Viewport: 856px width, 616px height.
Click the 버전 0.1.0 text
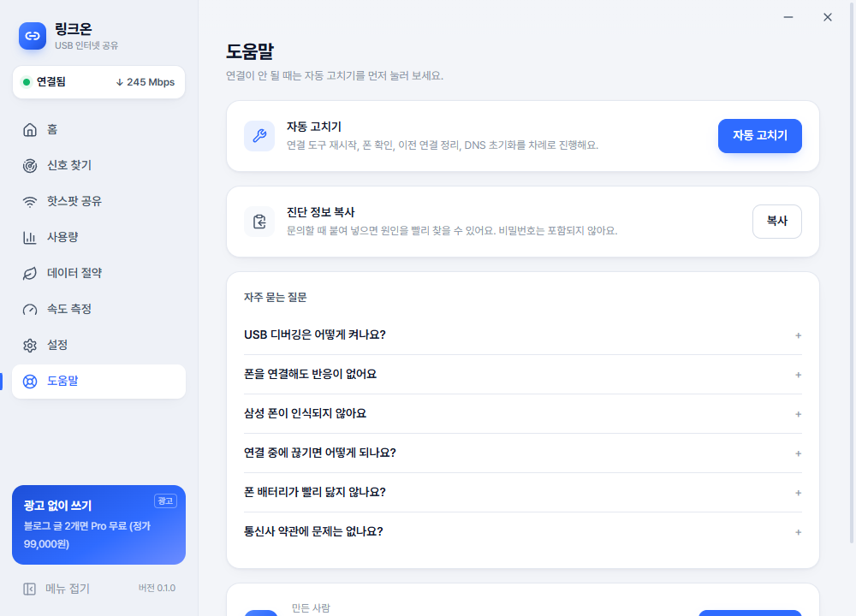point(157,588)
